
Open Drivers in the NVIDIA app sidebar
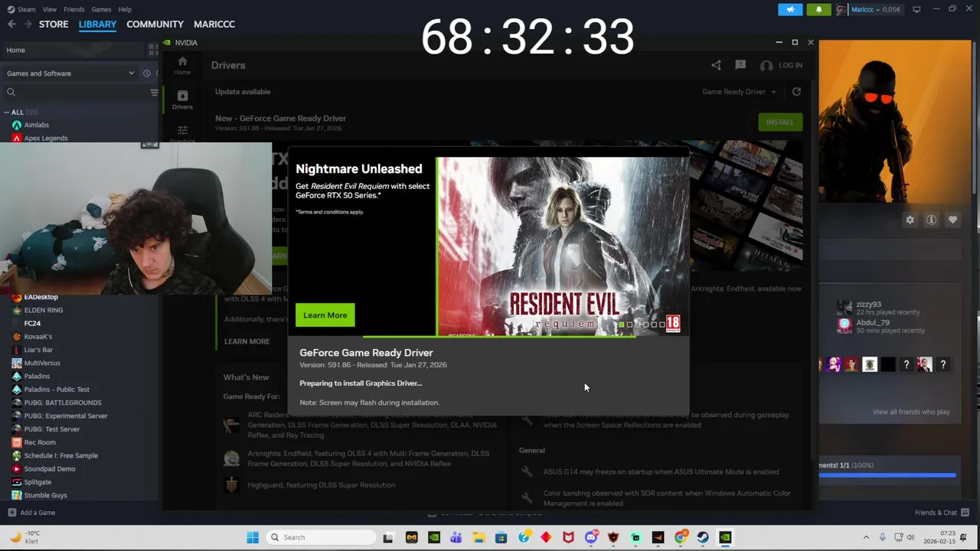[x=182, y=99]
